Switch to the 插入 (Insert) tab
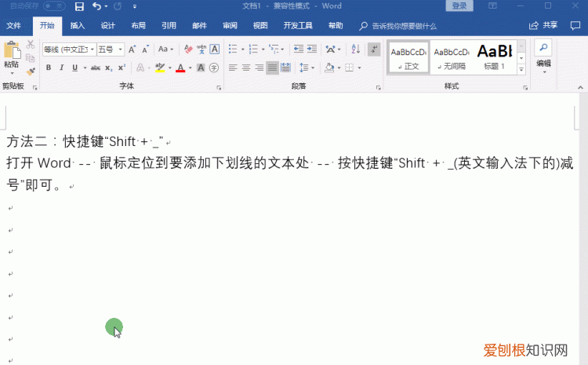 [x=78, y=26]
